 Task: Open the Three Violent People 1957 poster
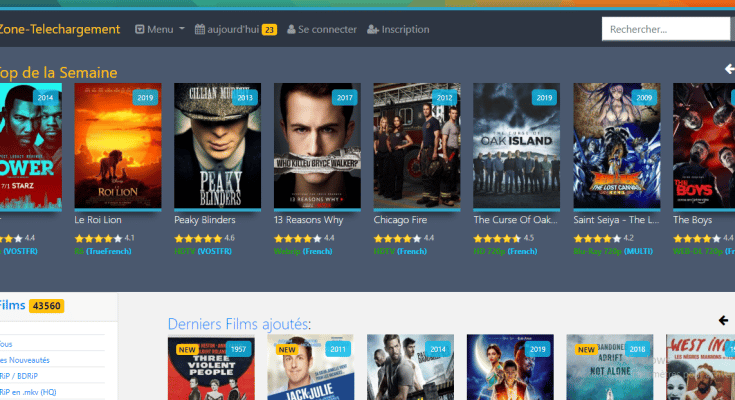(x=211, y=367)
